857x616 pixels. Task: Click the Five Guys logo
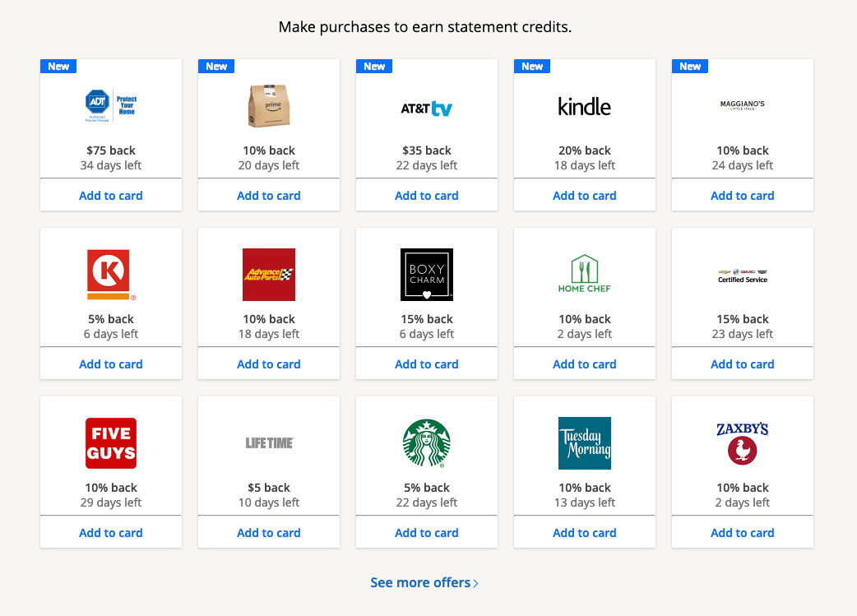[x=111, y=443]
